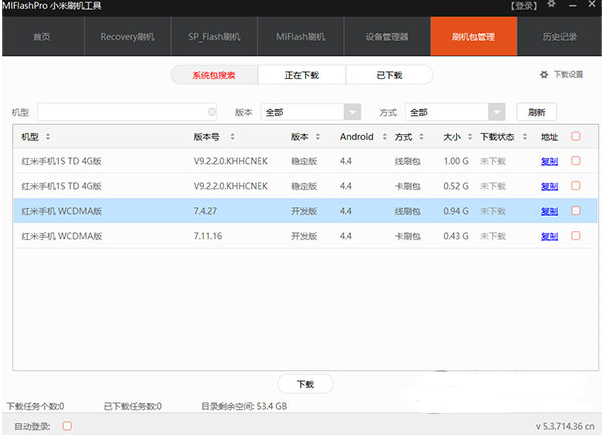Open the 版本 combo box showing 全部
603x437 pixels.
point(311,112)
